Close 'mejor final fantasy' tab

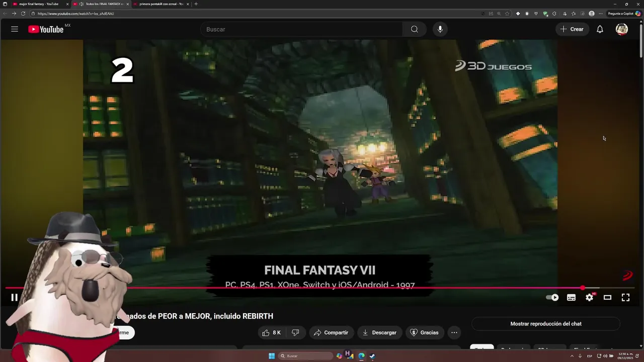pos(67,4)
